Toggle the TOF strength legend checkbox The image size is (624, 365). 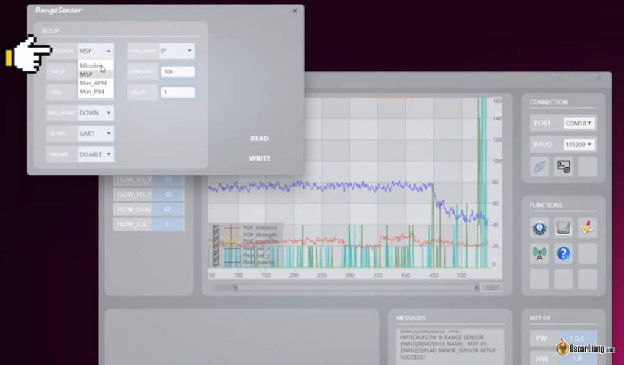pyautogui.click(x=216, y=235)
